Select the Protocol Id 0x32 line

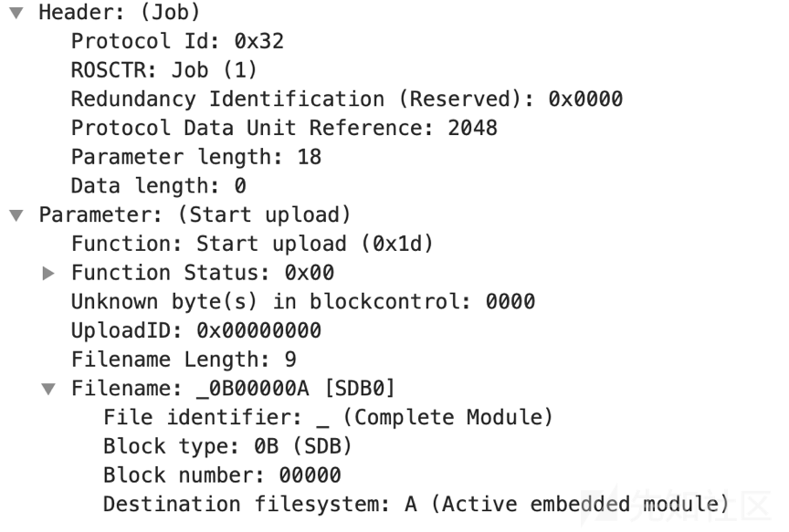tap(178, 41)
